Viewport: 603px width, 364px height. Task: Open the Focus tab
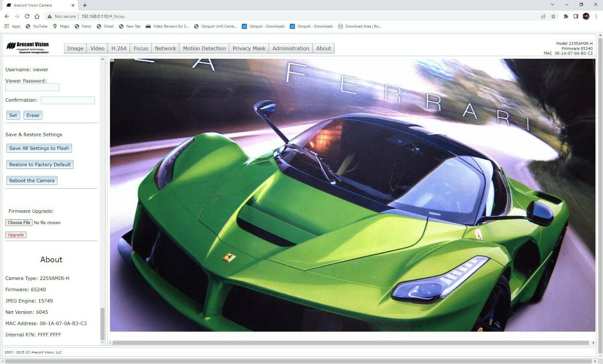point(141,48)
